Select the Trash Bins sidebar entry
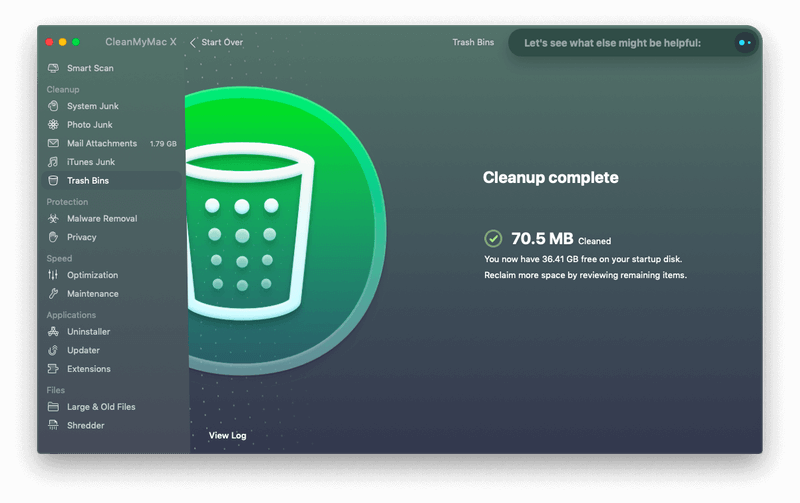This screenshot has height=503, width=800. click(111, 181)
